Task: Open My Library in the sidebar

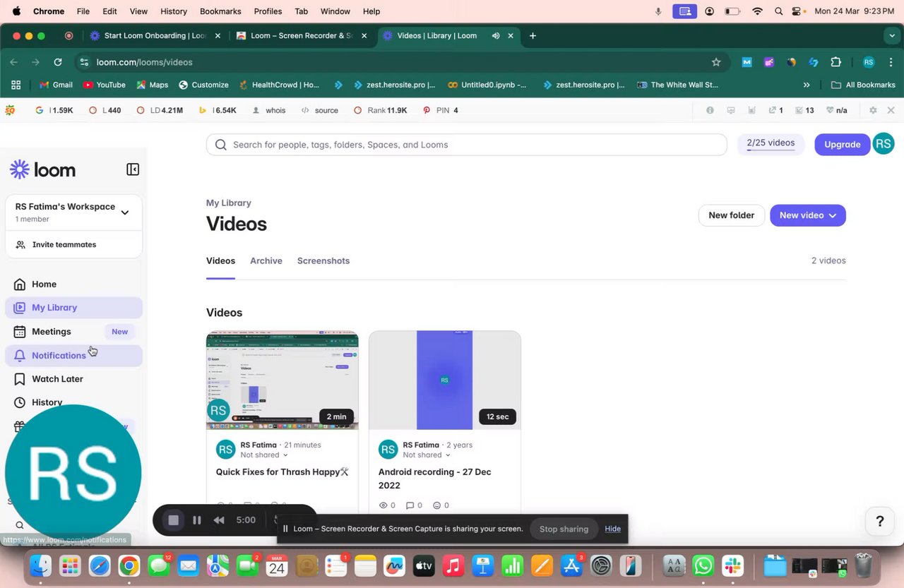Action: (73, 308)
